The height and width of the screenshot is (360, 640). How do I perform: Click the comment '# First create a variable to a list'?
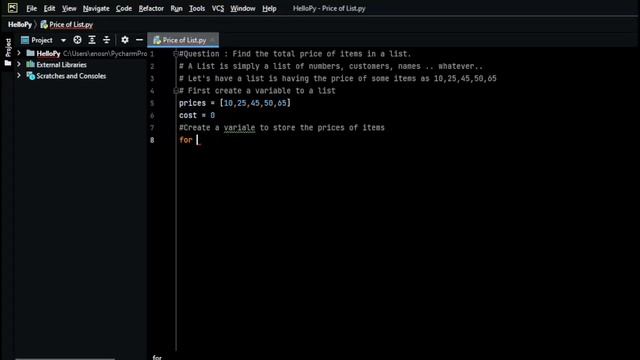tap(257, 91)
